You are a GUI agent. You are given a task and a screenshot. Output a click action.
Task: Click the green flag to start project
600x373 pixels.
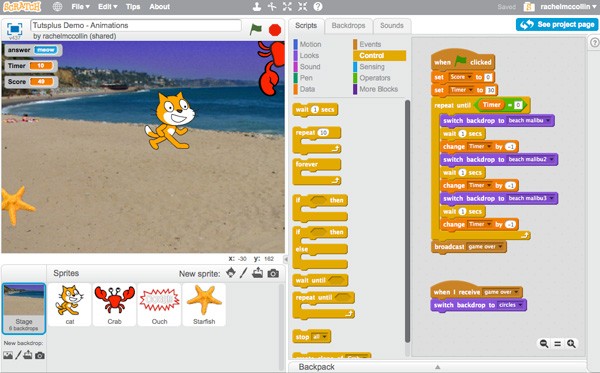coord(255,29)
